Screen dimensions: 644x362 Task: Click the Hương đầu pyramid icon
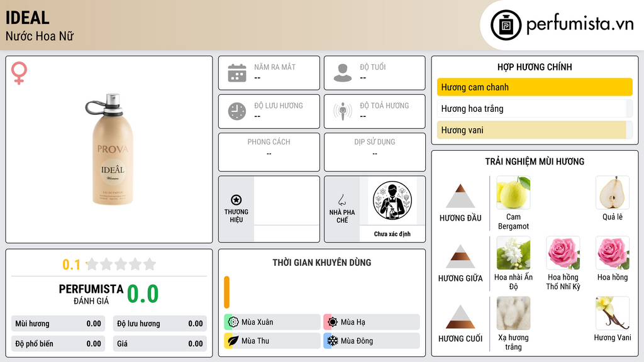coord(460,196)
